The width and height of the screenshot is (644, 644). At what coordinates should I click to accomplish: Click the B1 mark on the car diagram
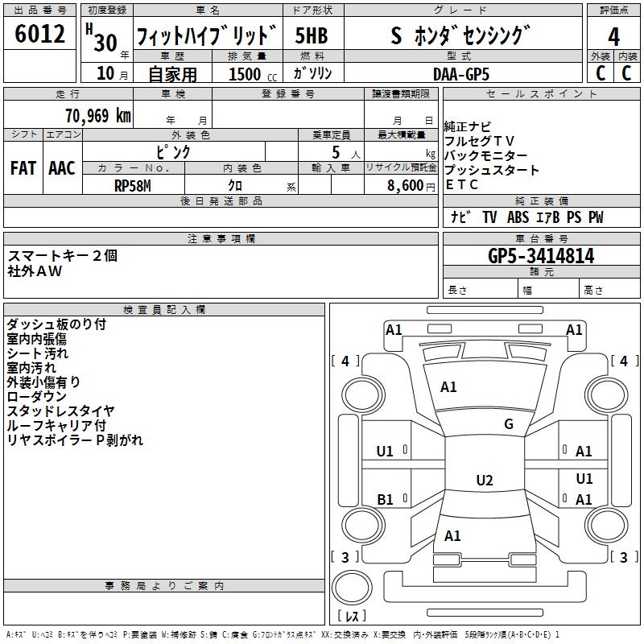pyautogui.click(x=386, y=500)
